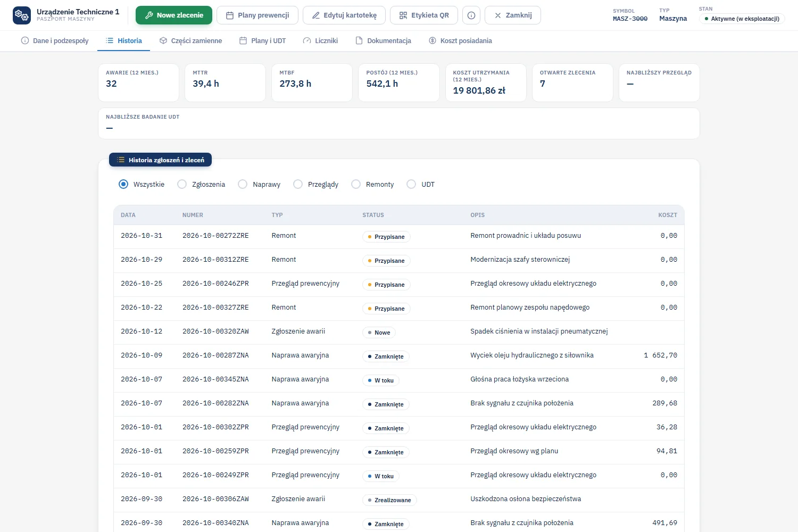The height and width of the screenshot is (532, 798).
Task: Click the info icon in Dane i podzespoły
Action: pyautogui.click(x=25, y=40)
